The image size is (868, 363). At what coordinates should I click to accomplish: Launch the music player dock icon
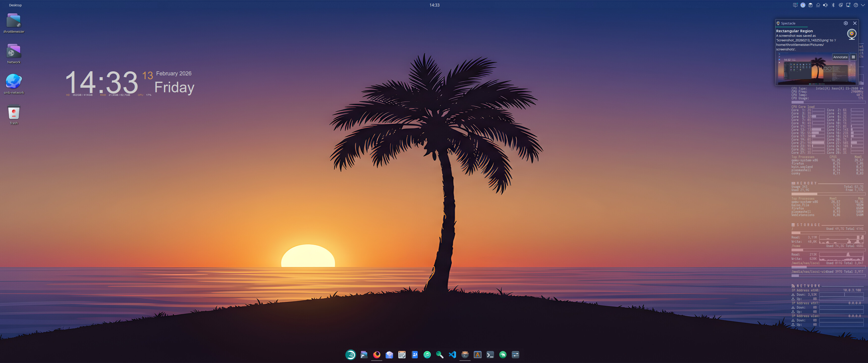pyautogui.click(x=427, y=355)
